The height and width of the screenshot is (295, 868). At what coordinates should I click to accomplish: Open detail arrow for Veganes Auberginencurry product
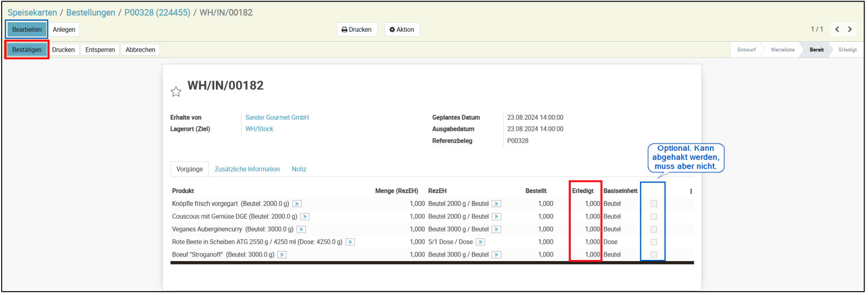click(302, 229)
